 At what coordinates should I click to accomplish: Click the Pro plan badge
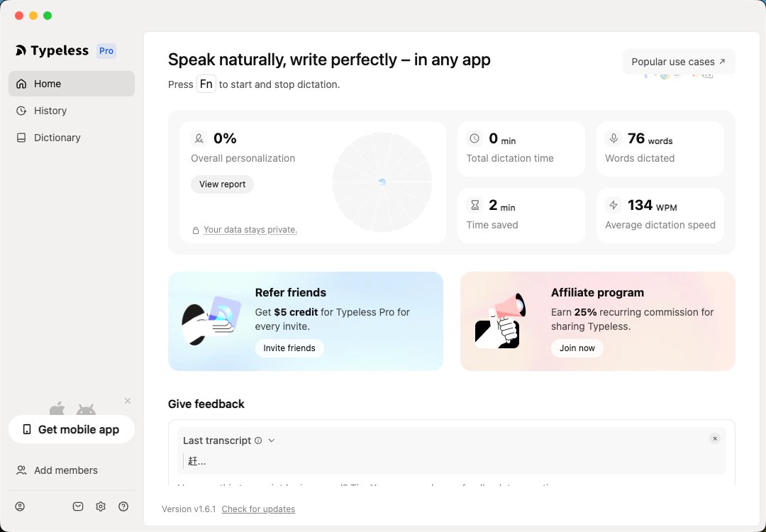click(106, 51)
